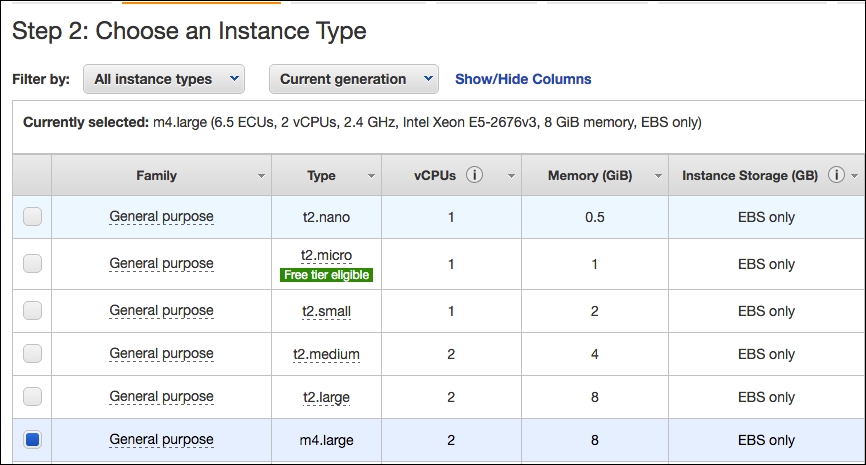The height and width of the screenshot is (465, 866).
Task: Click the vCPUs info icon
Action: (474, 175)
